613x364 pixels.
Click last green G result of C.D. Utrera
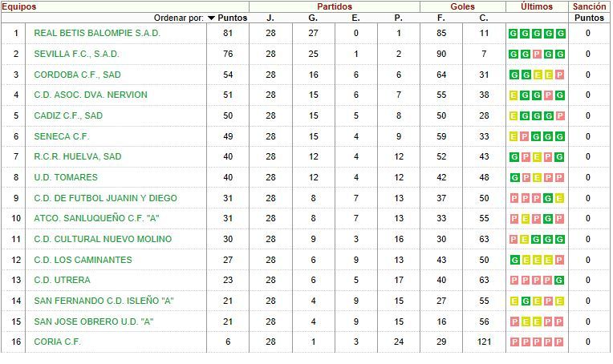pos(559,280)
